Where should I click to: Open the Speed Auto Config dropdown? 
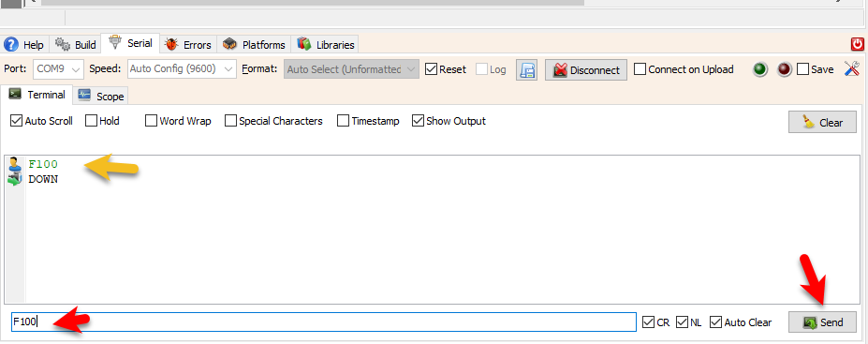(x=182, y=69)
